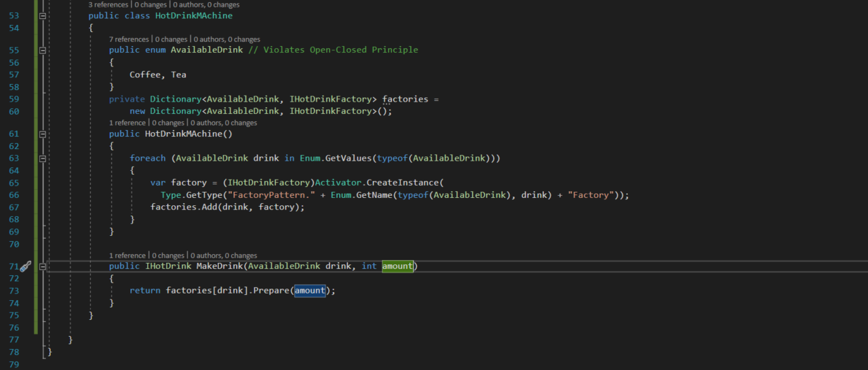
Task: Click 'GetValues' in the foreach statement
Action: pyautogui.click(x=350, y=159)
